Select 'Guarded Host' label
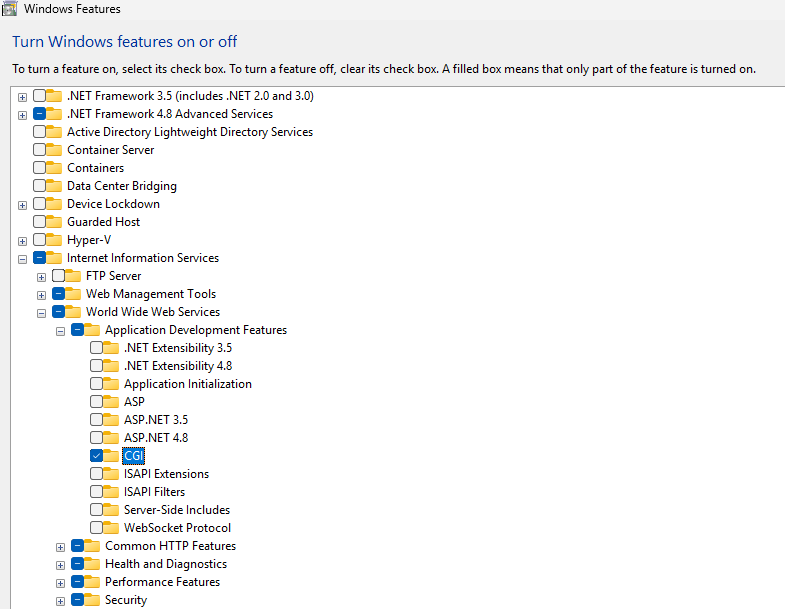The height and width of the screenshot is (609, 785). 104,222
